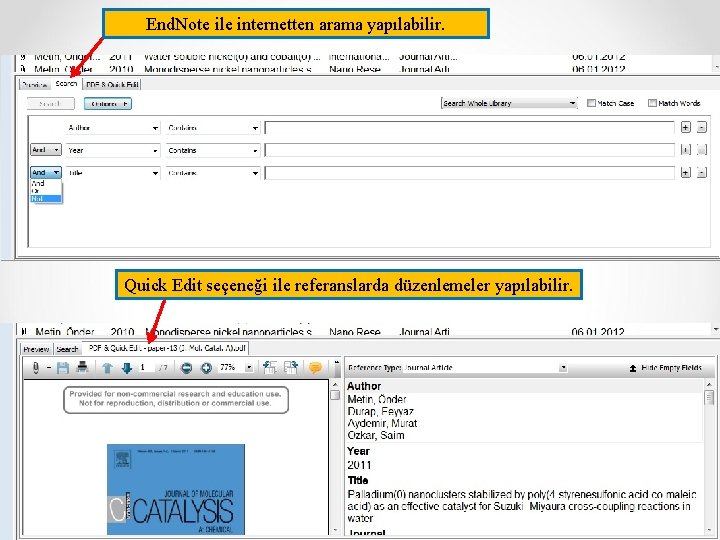This screenshot has width=720, height=540.
Task: Click the greyed Search button
Action: pyautogui.click(x=51, y=104)
